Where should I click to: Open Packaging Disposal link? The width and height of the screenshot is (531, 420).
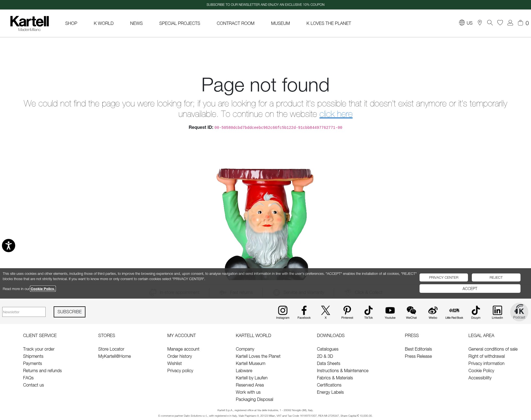pos(254,399)
